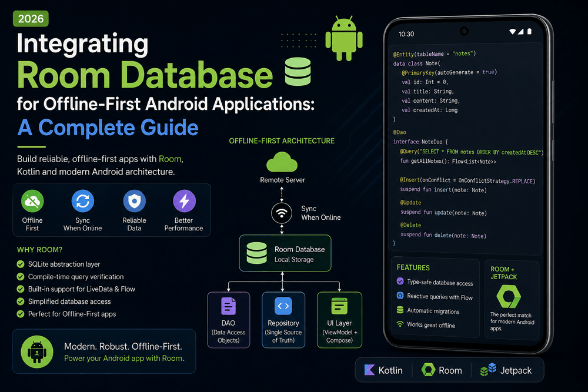588x392 pixels.
Task: Click the phone status bar Wi-Fi signal icon
Action: coord(512,32)
